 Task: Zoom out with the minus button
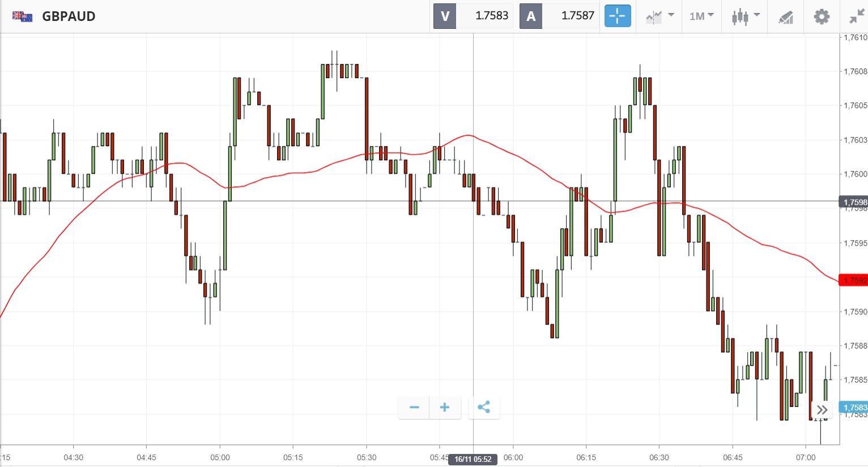tap(414, 407)
